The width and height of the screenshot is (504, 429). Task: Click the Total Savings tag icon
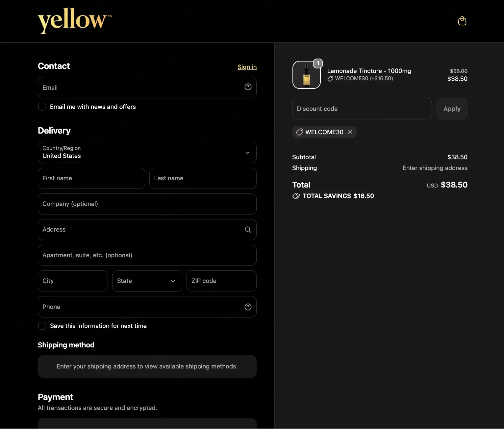[296, 196]
